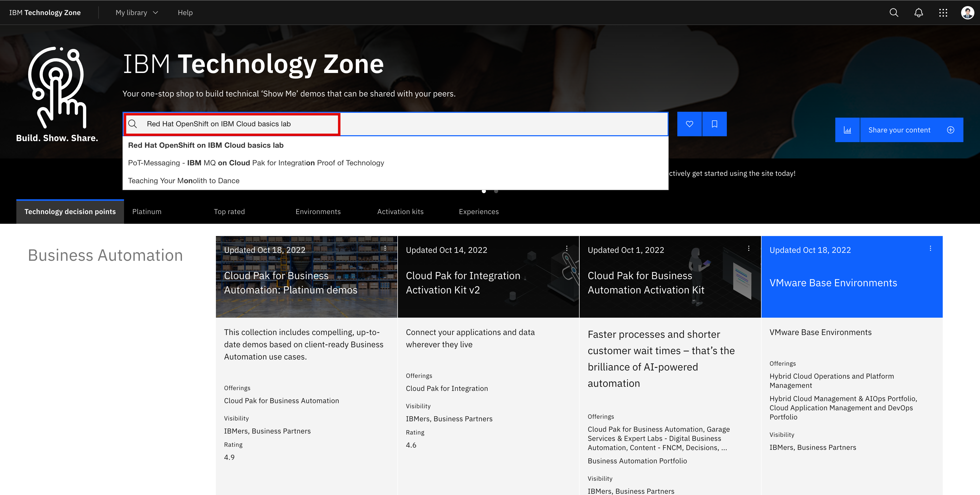Open overflow menu on Cloud Pak for Integration card

tap(567, 248)
